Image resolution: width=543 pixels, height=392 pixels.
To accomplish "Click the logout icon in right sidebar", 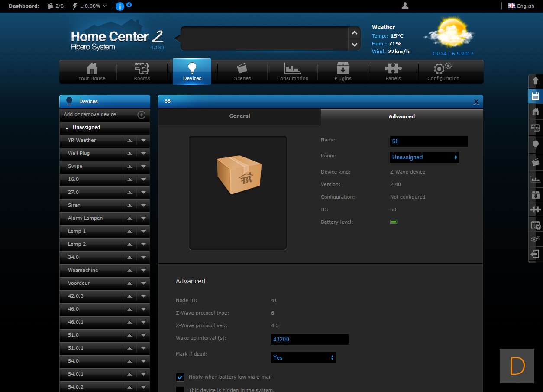I will tap(535, 254).
